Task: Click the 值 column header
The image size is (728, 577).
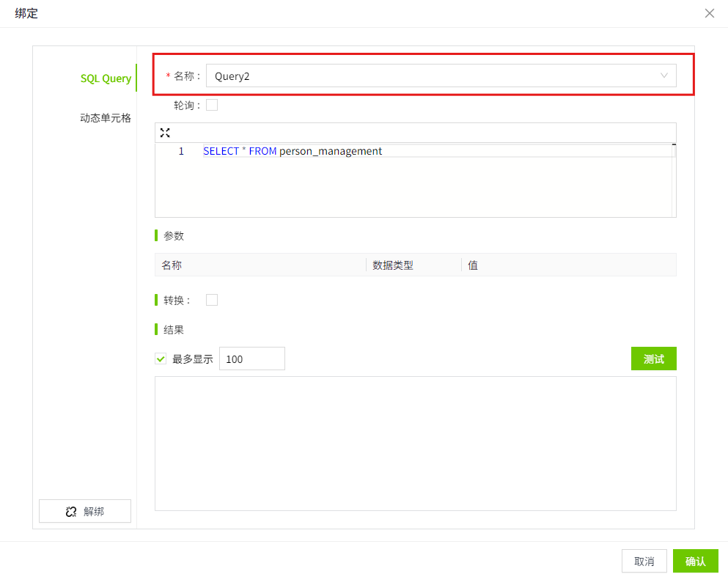Action: tap(473, 265)
